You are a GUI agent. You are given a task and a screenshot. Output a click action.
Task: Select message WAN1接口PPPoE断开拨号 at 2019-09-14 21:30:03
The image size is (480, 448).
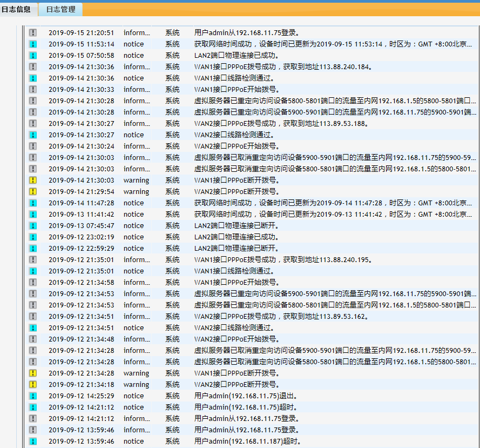click(236, 180)
